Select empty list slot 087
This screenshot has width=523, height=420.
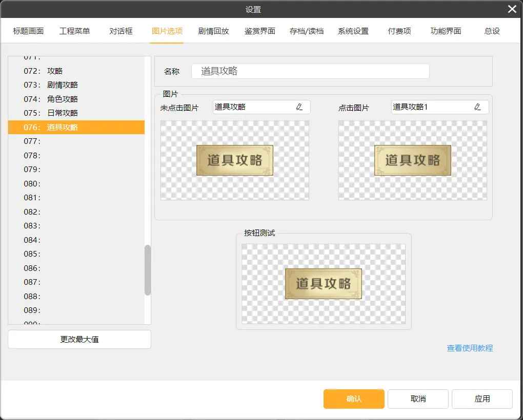pos(76,282)
